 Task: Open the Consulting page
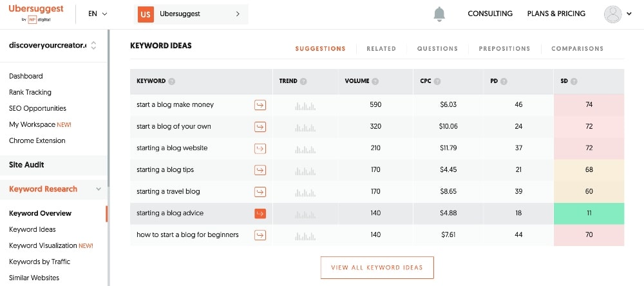pos(490,14)
